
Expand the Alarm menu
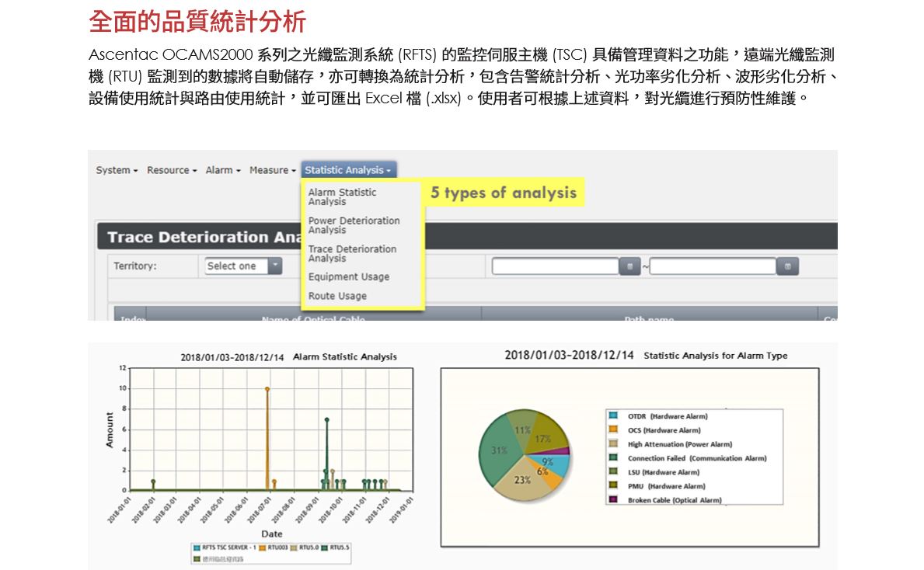(x=223, y=170)
